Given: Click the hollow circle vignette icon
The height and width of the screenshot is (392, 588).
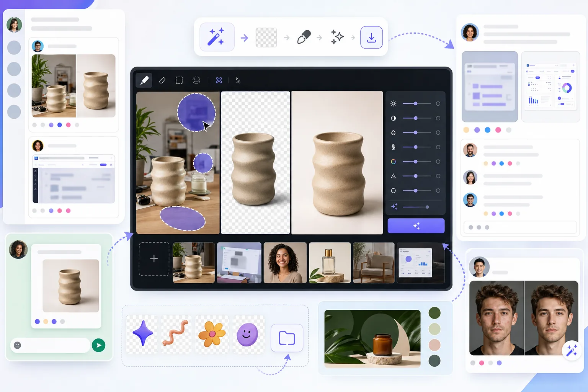Looking at the screenshot, I should pos(393,191).
